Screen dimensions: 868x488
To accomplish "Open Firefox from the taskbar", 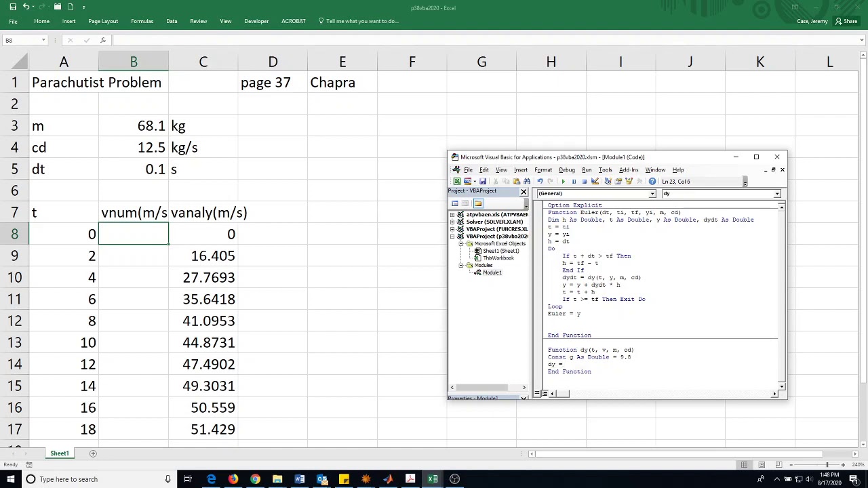I will pos(233,479).
